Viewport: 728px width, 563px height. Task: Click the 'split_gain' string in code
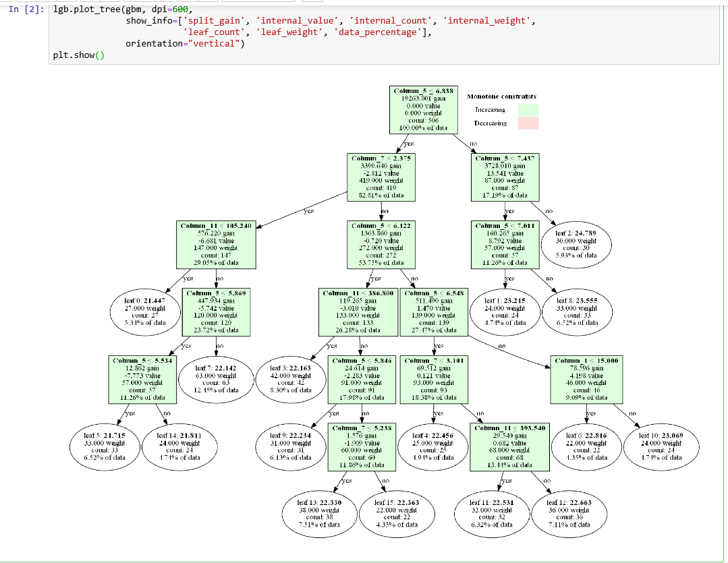pyautogui.click(x=214, y=21)
